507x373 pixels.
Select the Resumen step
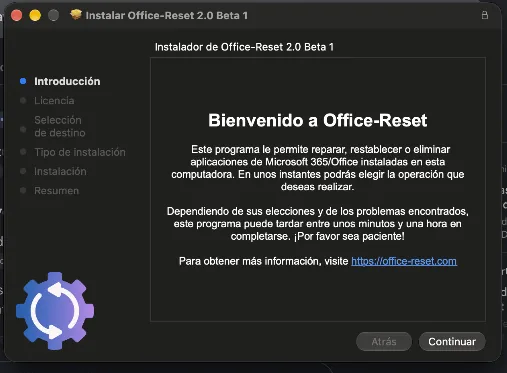tap(57, 191)
